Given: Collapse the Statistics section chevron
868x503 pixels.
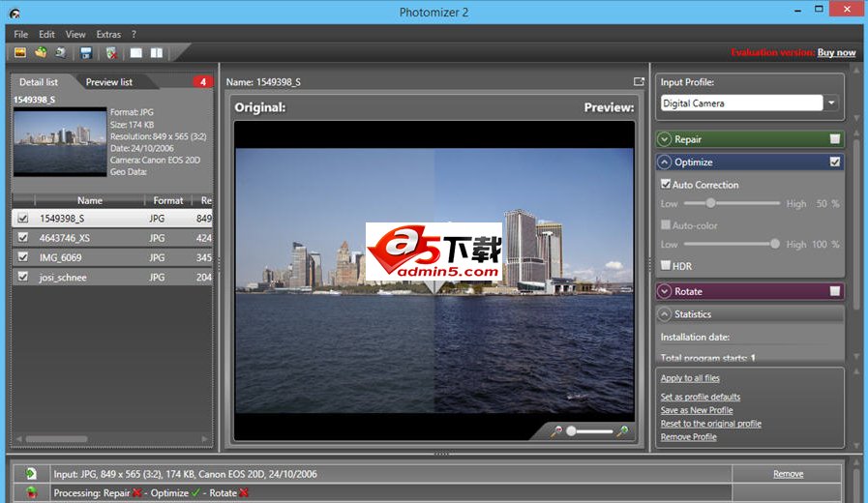Looking at the screenshot, I should 664,313.
